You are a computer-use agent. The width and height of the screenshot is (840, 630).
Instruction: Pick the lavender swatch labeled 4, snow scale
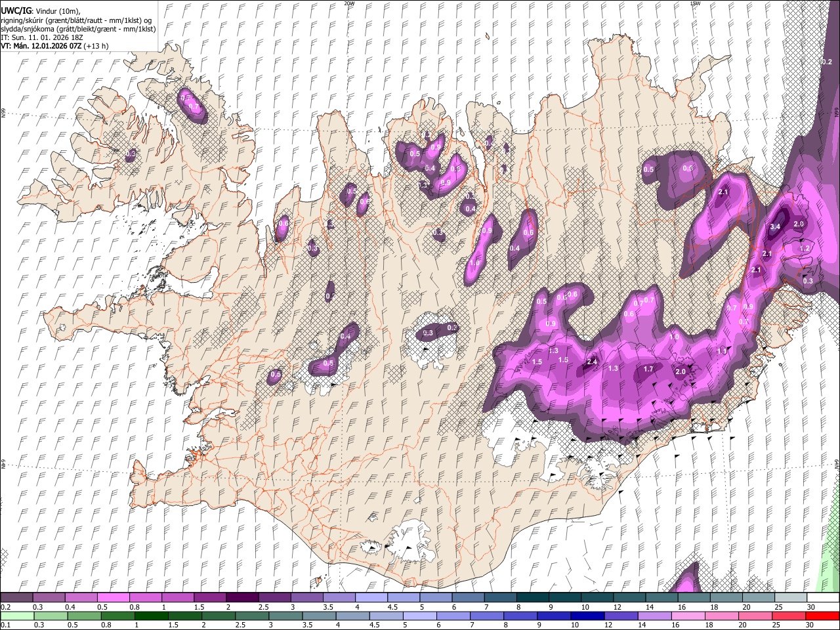coord(371,598)
